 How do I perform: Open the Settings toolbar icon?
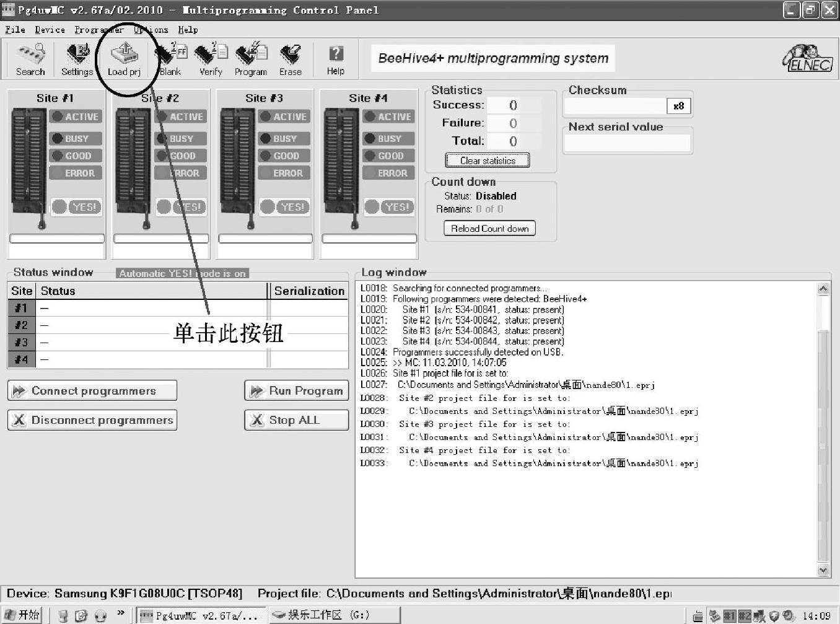(x=77, y=59)
